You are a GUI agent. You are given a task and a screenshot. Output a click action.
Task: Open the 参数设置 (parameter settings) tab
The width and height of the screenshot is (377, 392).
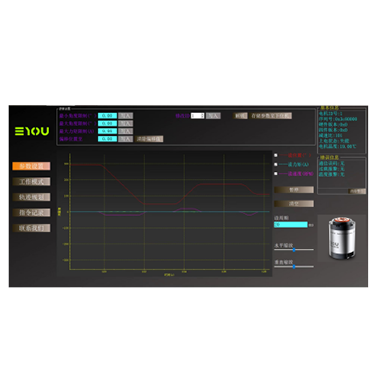[31, 166]
